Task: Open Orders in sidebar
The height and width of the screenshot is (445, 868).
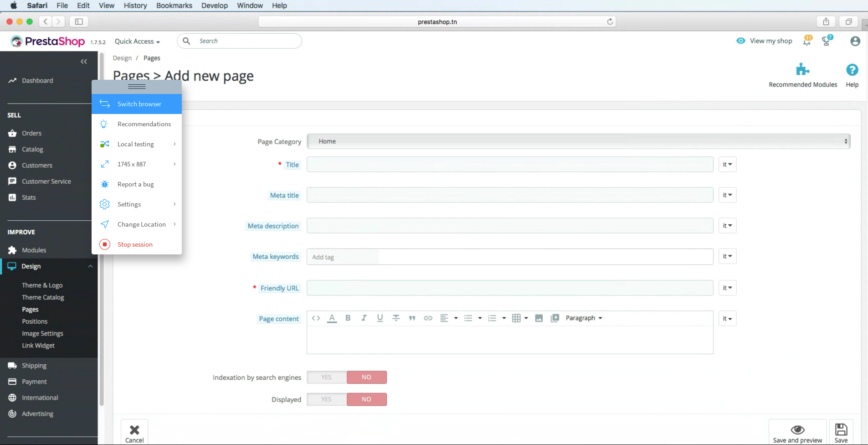Action: click(31, 133)
